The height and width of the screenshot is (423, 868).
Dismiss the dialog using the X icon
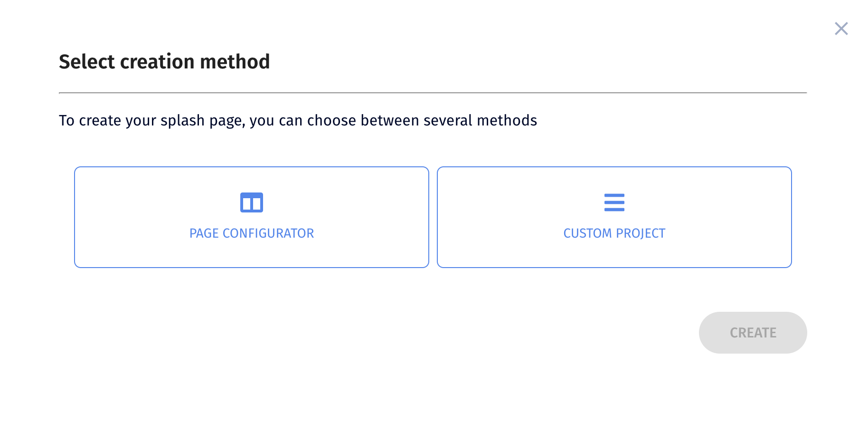click(x=841, y=29)
